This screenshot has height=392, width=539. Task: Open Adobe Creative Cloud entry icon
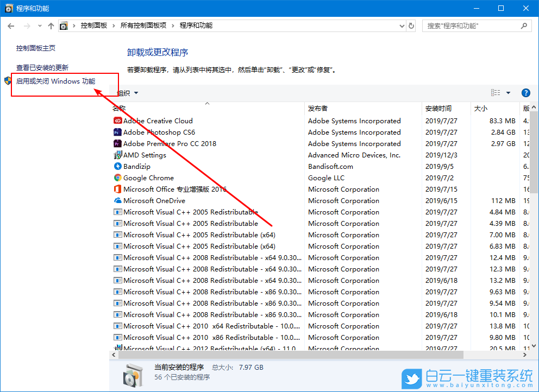point(117,121)
